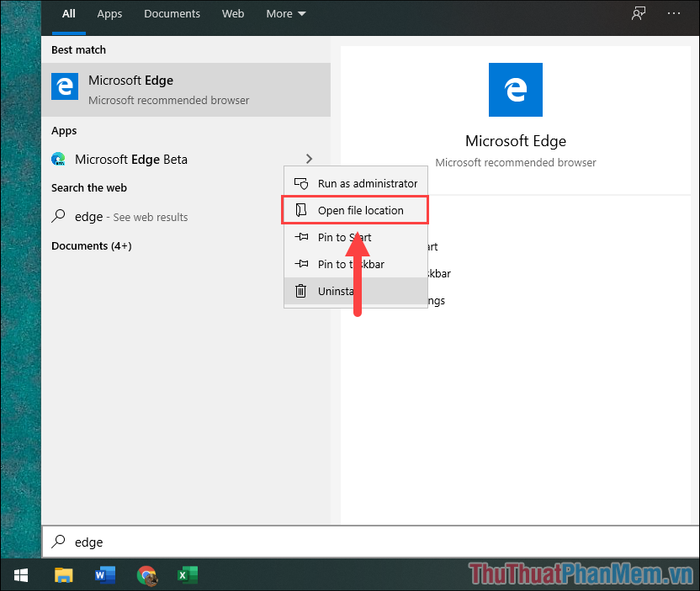
Task: Click the magnifier icon in the search box
Action: tap(58, 541)
